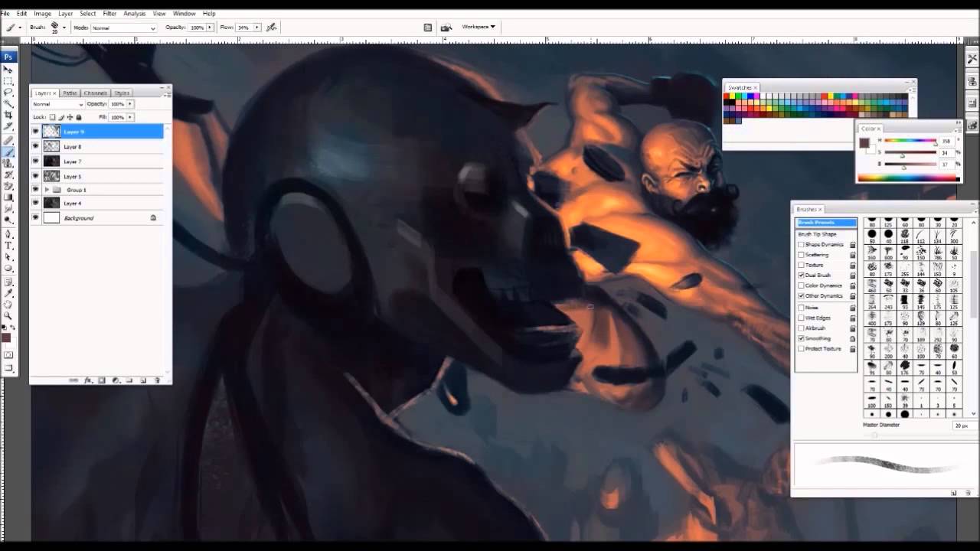This screenshot has width=980, height=551.
Task: Open options bar Mode dropdown
Action: click(x=124, y=28)
